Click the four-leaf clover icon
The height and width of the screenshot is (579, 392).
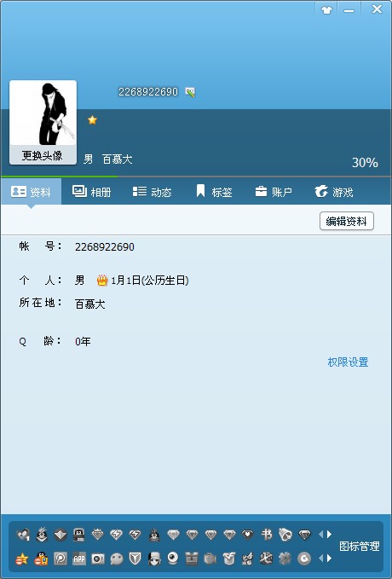285,559
